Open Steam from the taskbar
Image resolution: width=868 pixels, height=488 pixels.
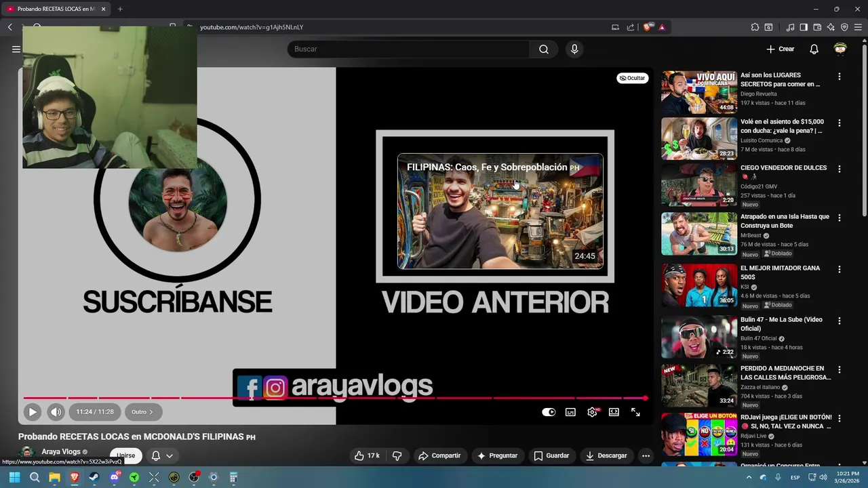click(x=94, y=477)
